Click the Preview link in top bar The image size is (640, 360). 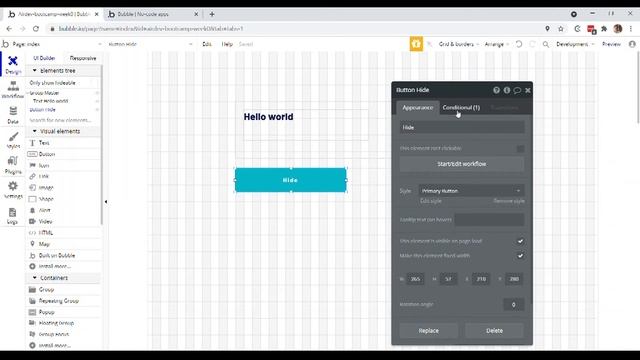[x=611, y=44]
